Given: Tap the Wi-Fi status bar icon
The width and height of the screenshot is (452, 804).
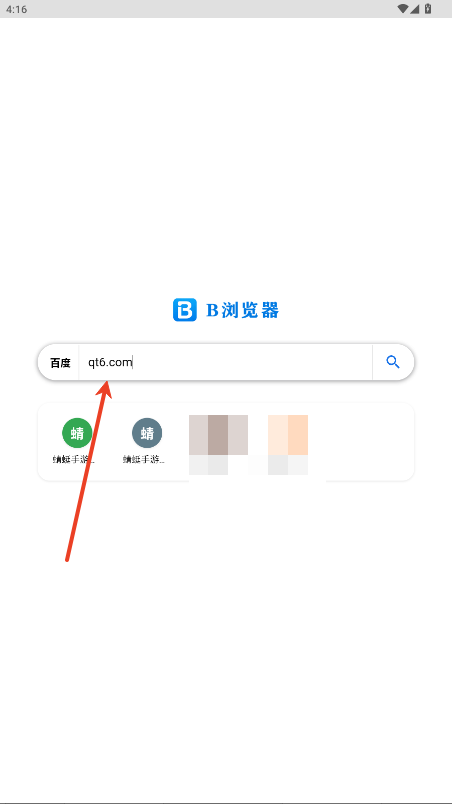Looking at the screenshot, I should point(402,9).
